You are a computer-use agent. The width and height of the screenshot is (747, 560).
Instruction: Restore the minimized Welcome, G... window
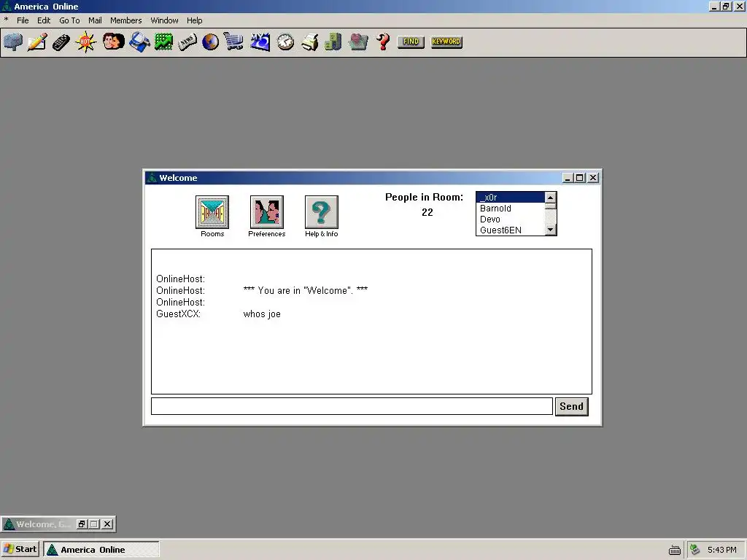click(x=82, y=524)
